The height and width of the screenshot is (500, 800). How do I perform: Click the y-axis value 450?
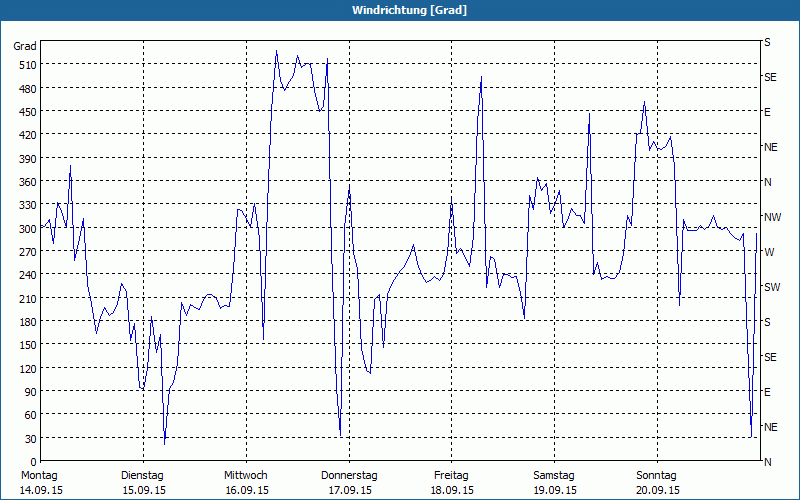pyautogui.click(x=29, y=112)
